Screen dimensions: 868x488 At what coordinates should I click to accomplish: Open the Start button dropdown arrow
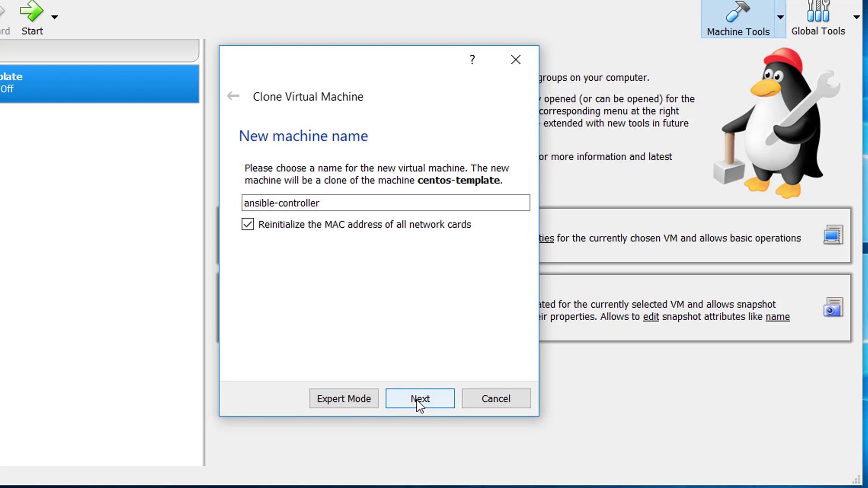[55, 17]
